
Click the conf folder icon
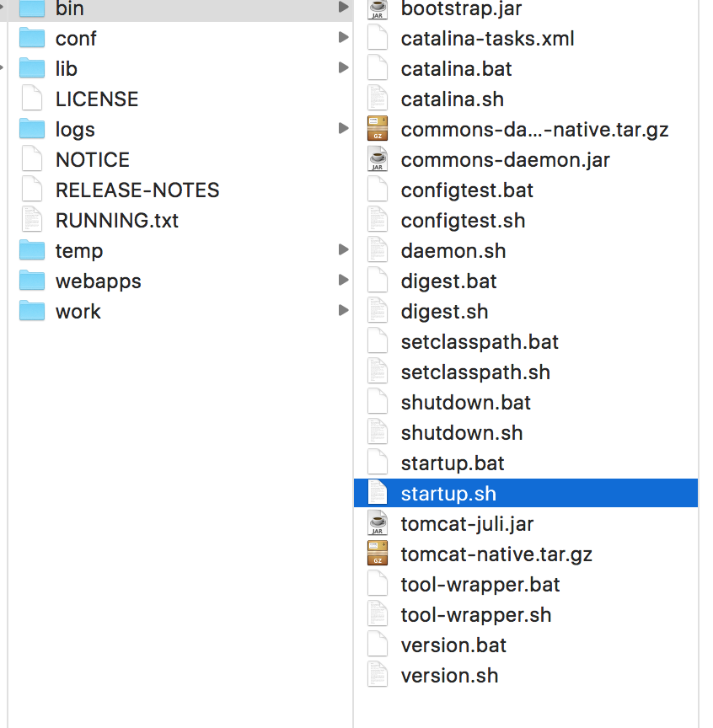[31, 38]
